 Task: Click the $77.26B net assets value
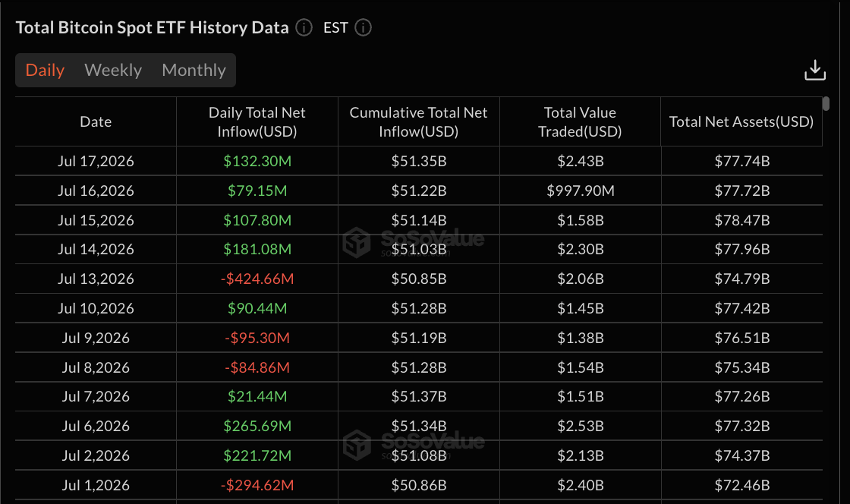pos(742,396)
